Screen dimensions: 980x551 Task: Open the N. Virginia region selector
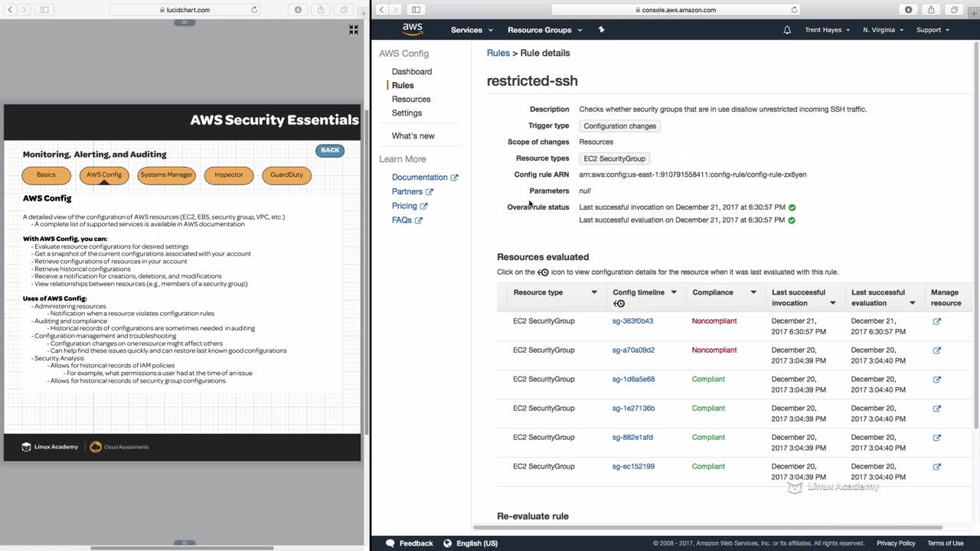[883, 30]
